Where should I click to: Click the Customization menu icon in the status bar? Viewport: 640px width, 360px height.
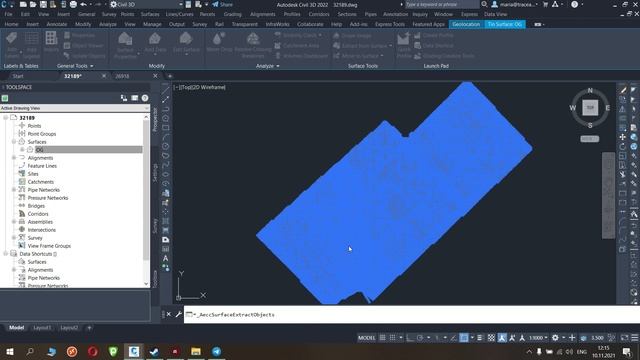tap(635, 338)
